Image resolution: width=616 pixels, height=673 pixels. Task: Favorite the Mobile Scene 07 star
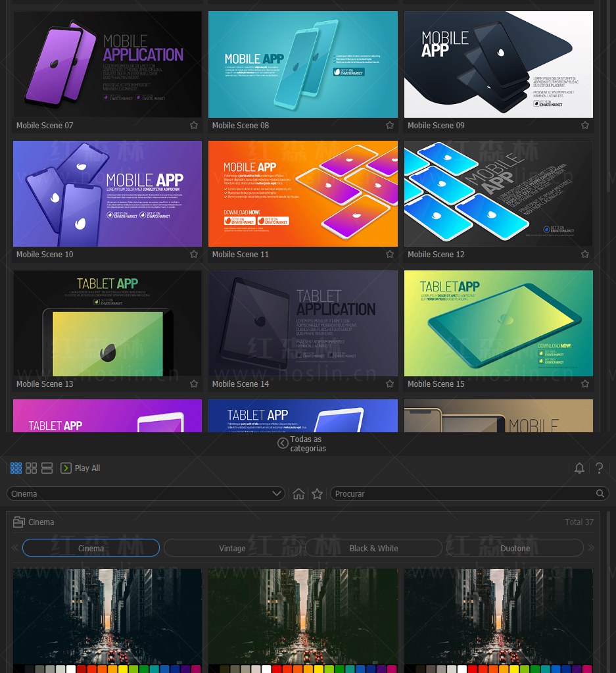coord(194,126)
